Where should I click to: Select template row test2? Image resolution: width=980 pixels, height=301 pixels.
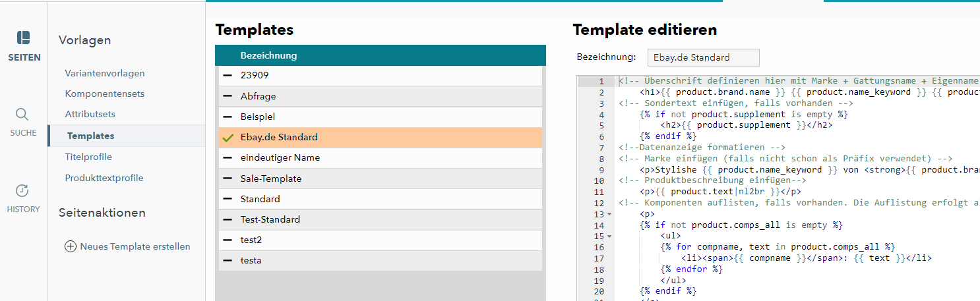click(381, 240)
